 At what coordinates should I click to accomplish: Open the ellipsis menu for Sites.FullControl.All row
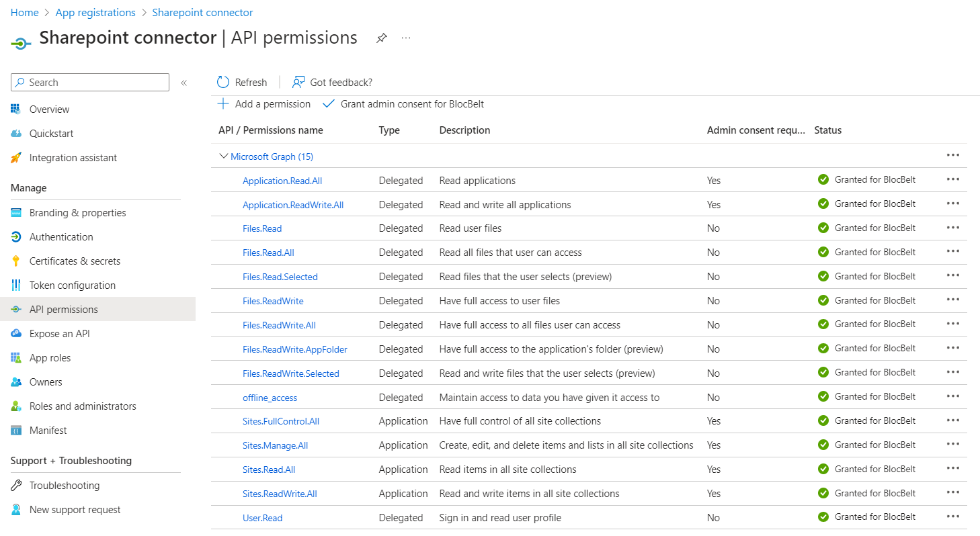coord(952,421)
